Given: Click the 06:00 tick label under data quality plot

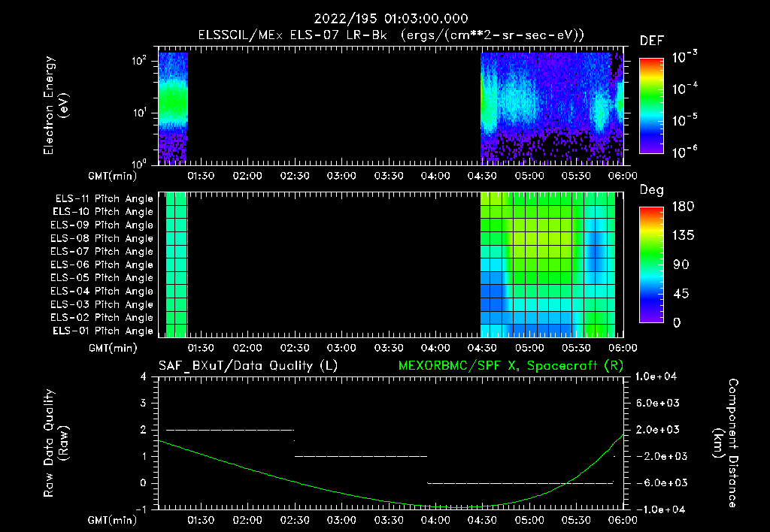Looking at the screenshot, I should click(623, 520).
